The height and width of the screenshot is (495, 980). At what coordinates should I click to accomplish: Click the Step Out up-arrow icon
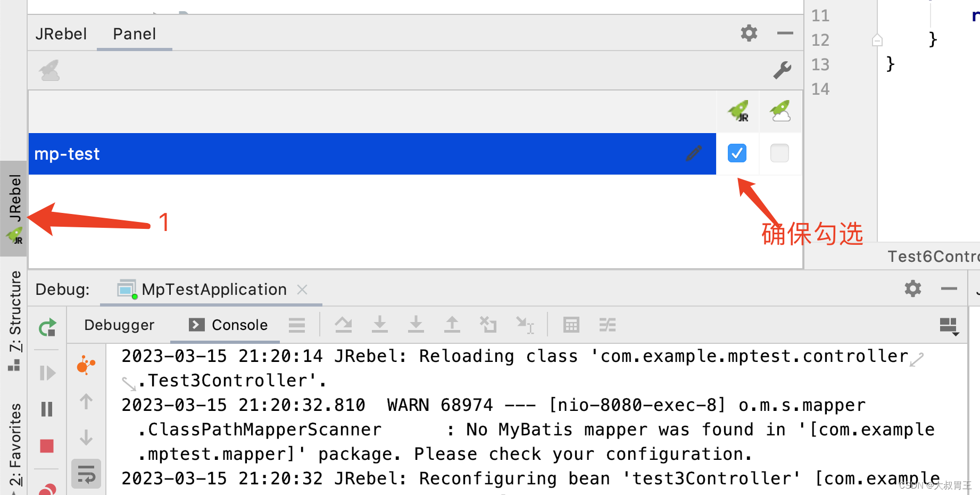point(452,325)
